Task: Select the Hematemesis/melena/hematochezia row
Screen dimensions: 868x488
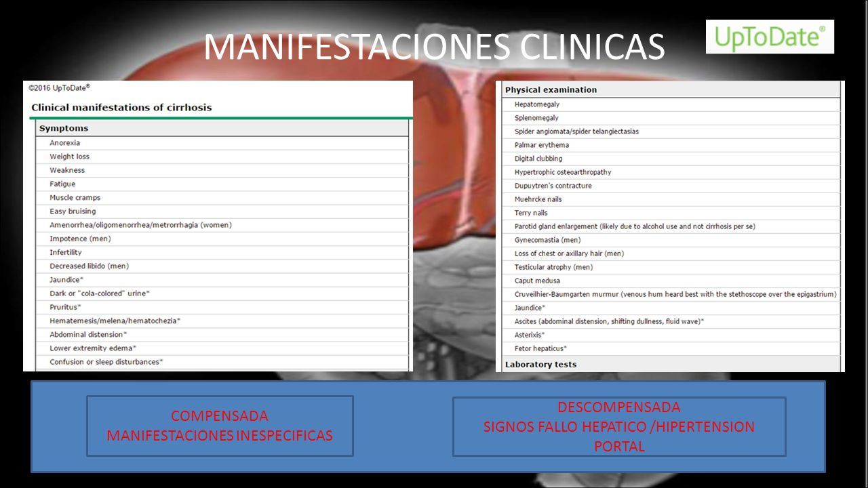Action: (x=222, y=321)
